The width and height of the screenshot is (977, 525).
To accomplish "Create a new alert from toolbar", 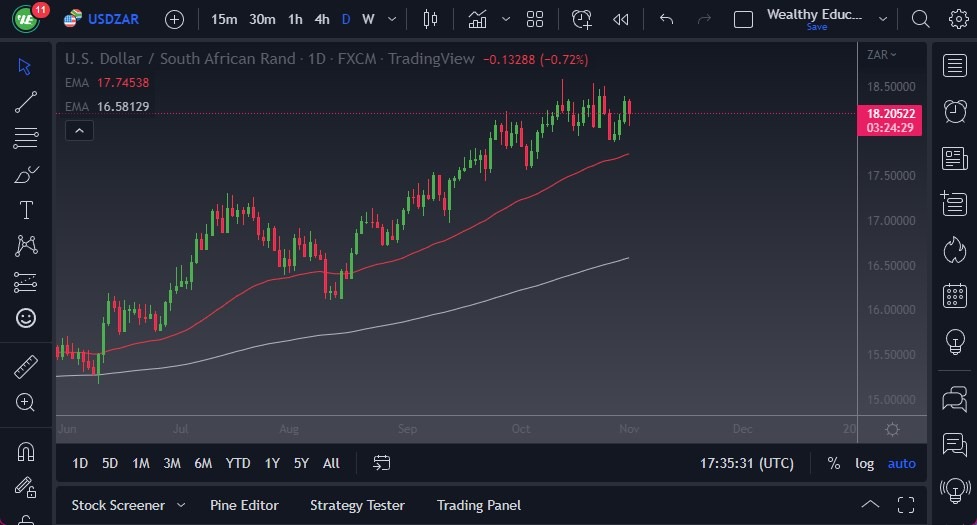I will [581, 19].
